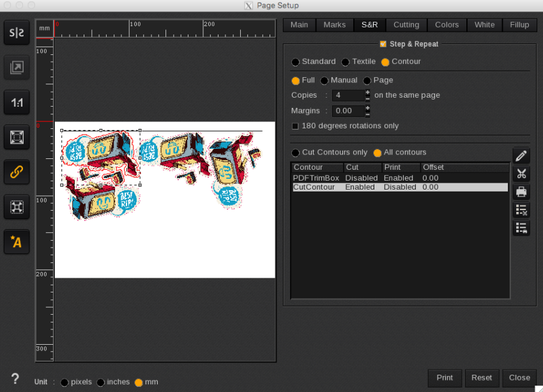Click the mirror (S|S) icon in sidebar
543x392 pixels.
(x=17, y=33)
